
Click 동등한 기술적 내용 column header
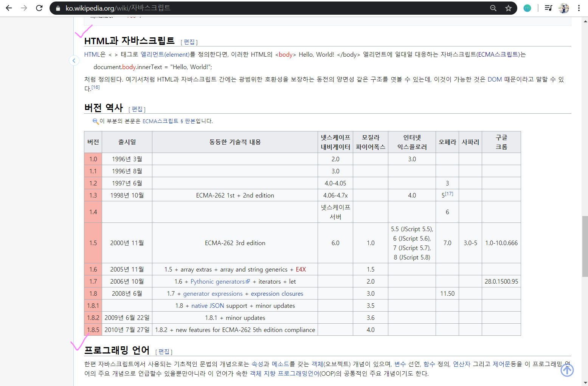235,142
